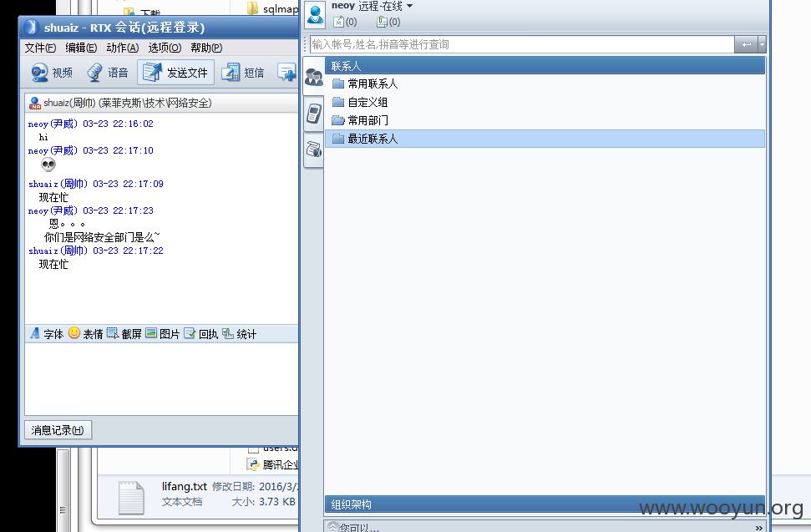Click the 发送文件 send file button
This screenshot has width=811, height=532.
coord(175,73)
